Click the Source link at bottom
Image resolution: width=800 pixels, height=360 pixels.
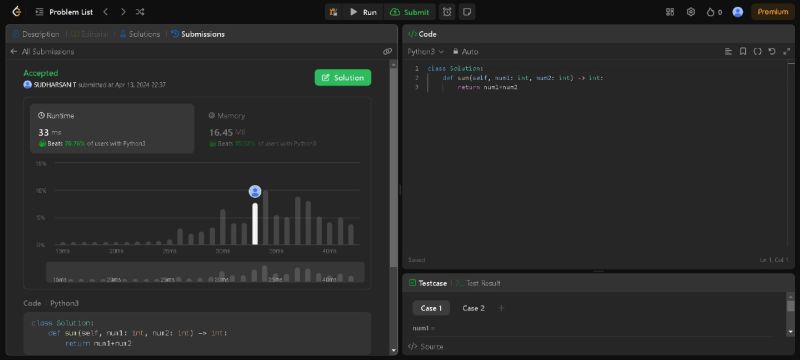(426, 347)
